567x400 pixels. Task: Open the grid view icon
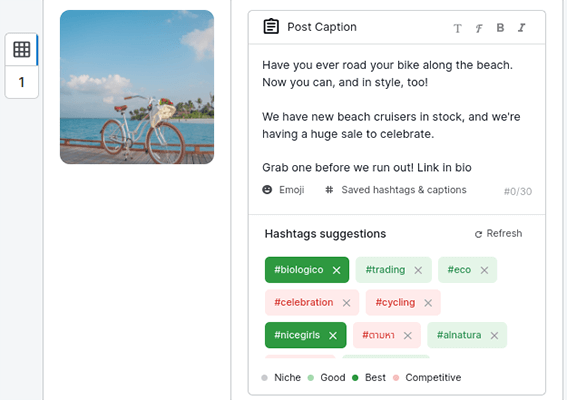tap(21, 49)
